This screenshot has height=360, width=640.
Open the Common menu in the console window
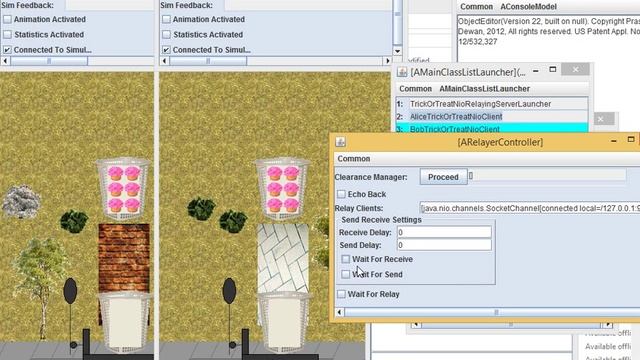coord(476,7)
